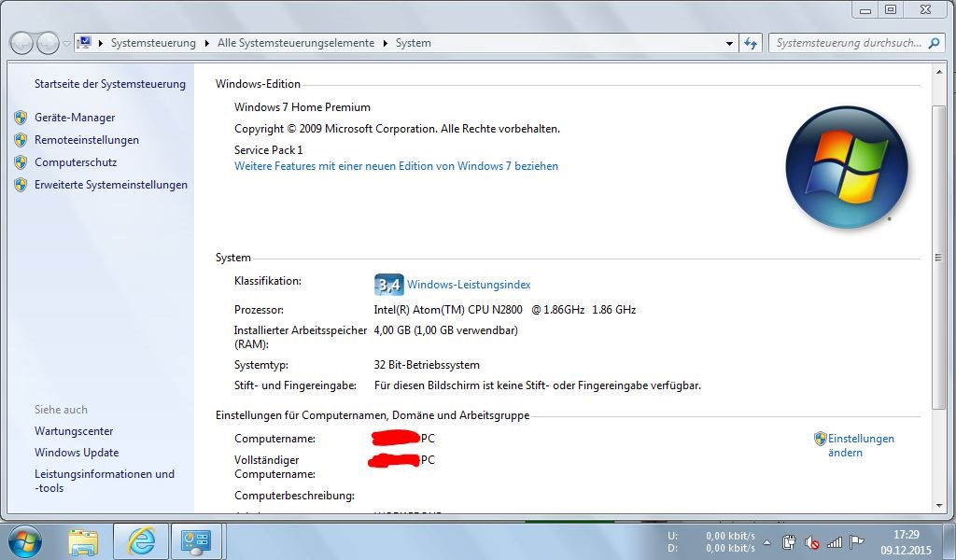Open the network signal tray icon

(x=834, y=541)
